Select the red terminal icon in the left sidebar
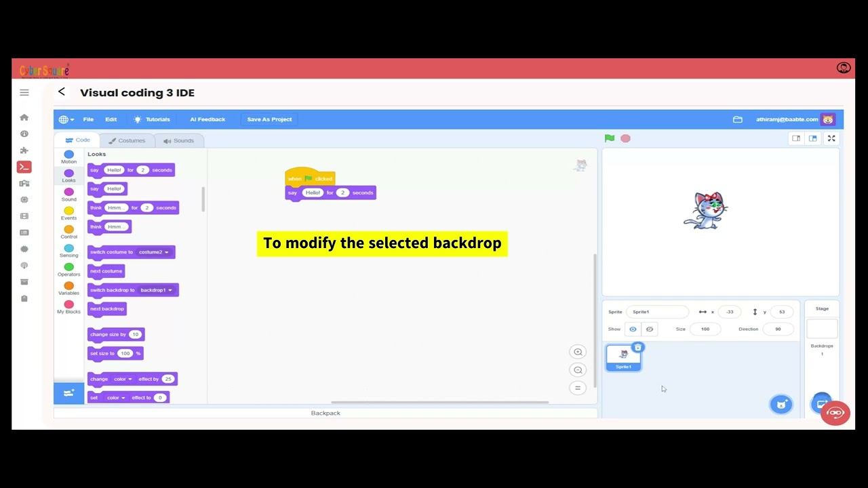868x488 pixels. (x=24, y=167)
